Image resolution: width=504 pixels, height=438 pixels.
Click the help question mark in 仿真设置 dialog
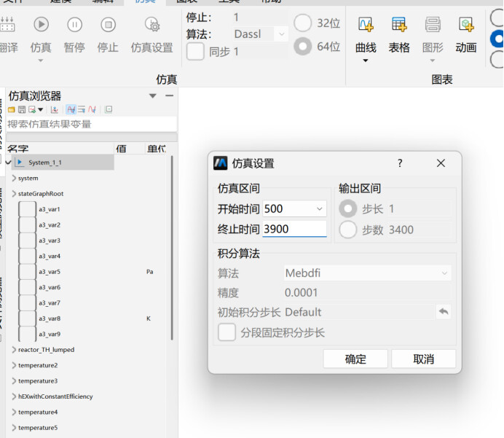click(x=400, y=163)
